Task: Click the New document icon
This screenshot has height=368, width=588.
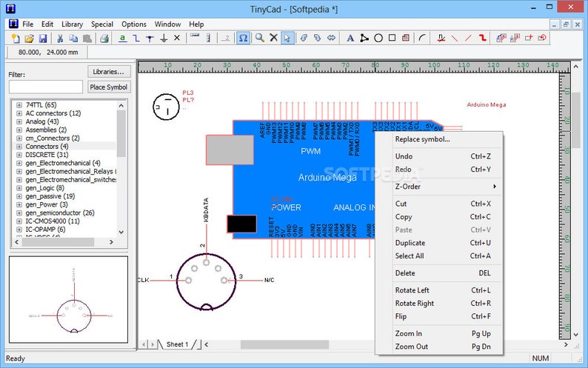Action: (16, 38)
